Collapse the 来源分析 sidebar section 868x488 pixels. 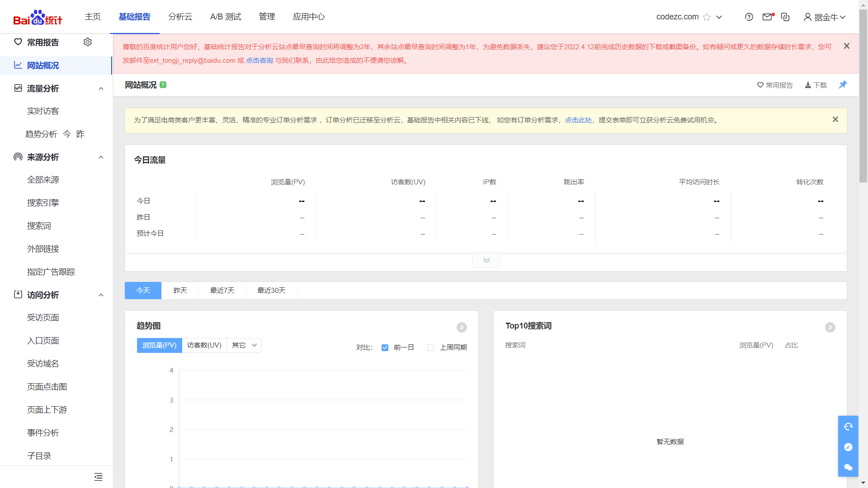click(x=101, y=157)
